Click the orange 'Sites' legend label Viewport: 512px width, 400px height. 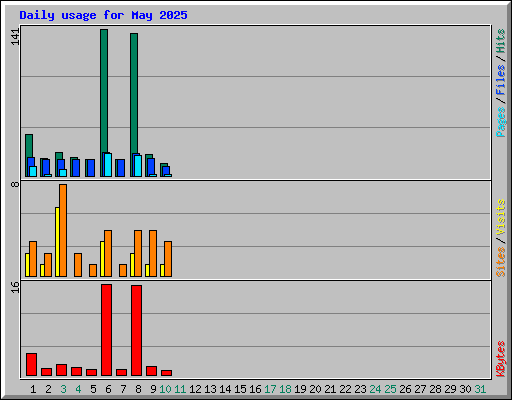point(500,262)
